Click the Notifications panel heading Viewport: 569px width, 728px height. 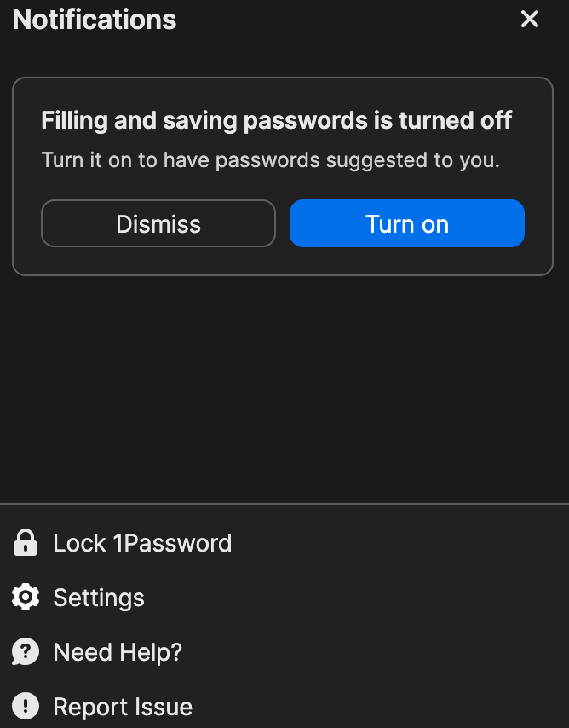pyautogui.click(x=95, y=20)
